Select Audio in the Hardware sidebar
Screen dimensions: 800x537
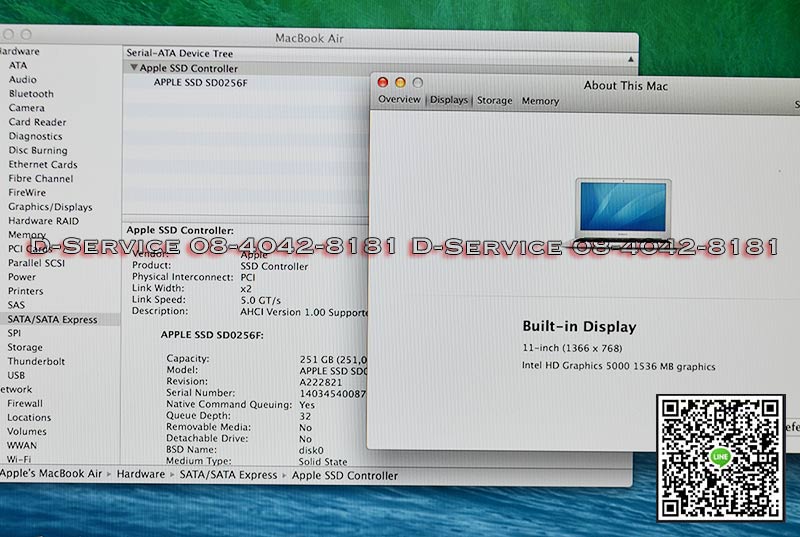click(22, 80)
